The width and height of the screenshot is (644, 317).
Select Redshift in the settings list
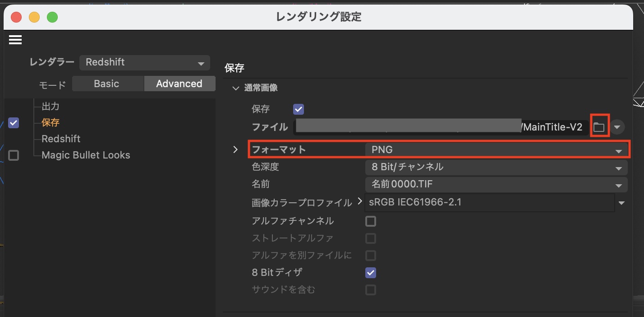point(61,139)
